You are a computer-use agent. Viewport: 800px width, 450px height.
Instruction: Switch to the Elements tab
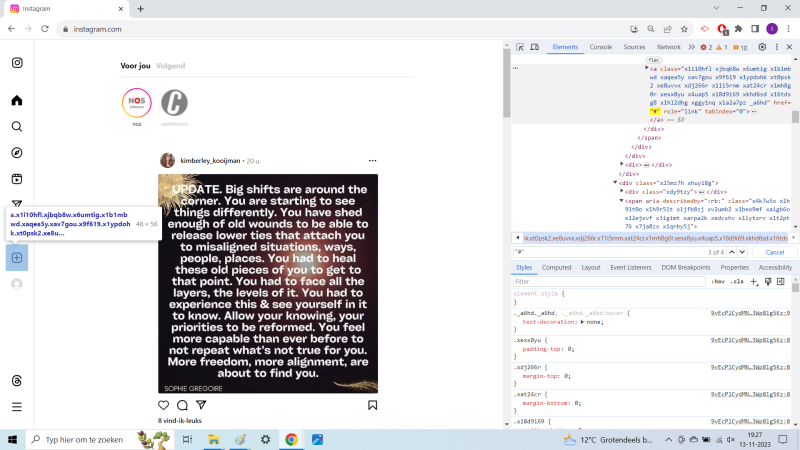tap(565, 47)
